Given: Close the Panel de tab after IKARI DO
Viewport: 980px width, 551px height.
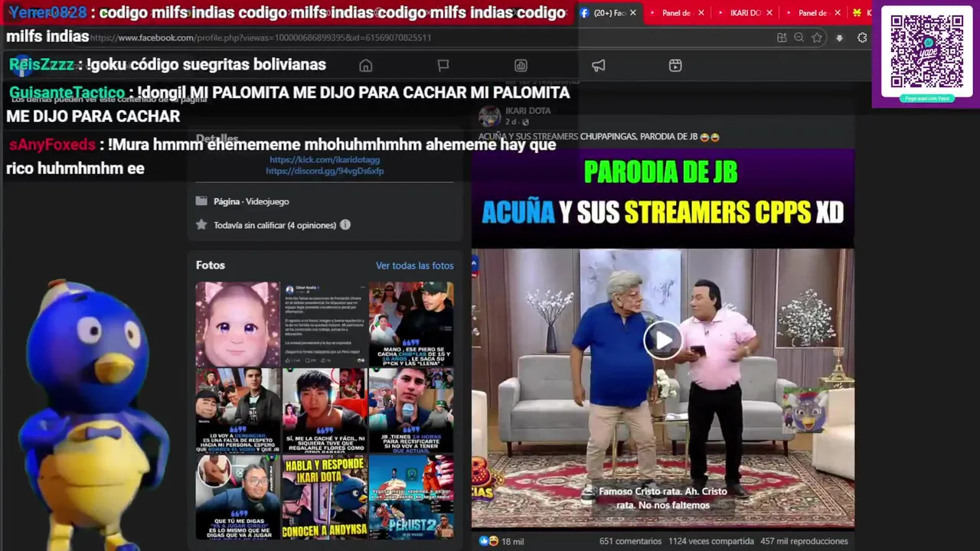Looking at the screenshot, I should (x=838, y=13).
